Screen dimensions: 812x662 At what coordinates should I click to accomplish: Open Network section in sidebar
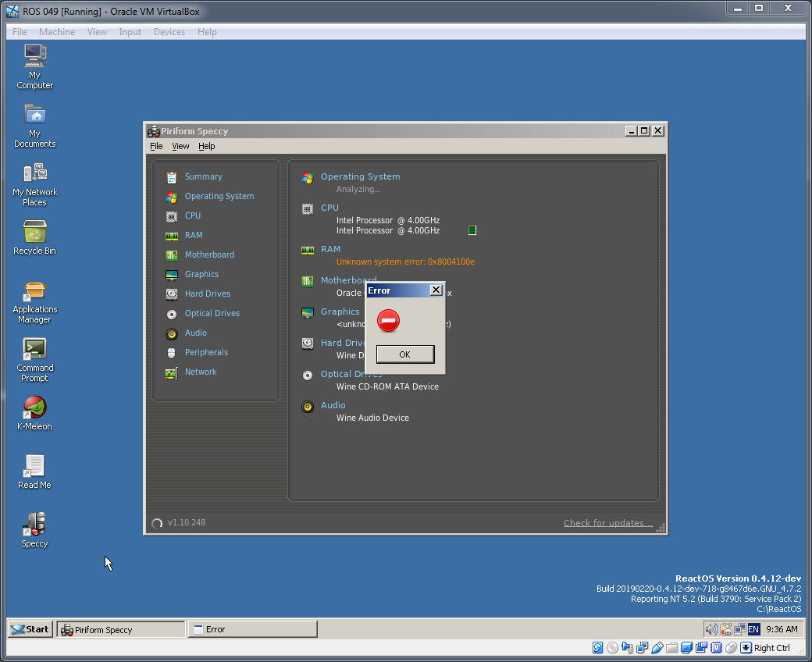tap(200, 372)
